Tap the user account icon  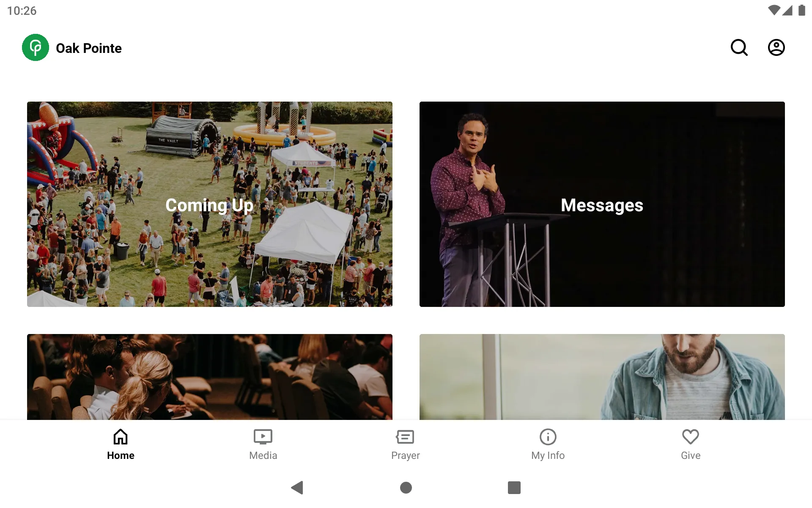[776, 47]
